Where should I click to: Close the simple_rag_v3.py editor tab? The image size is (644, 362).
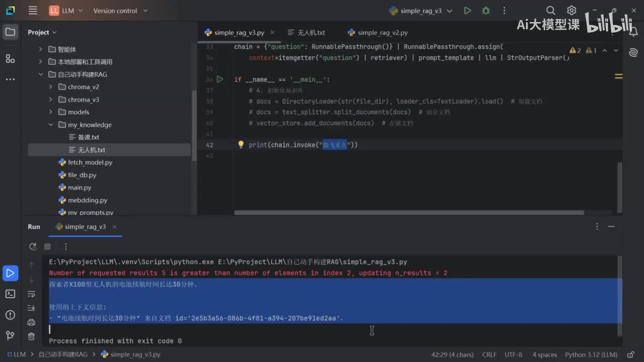(x=273, y=33)
